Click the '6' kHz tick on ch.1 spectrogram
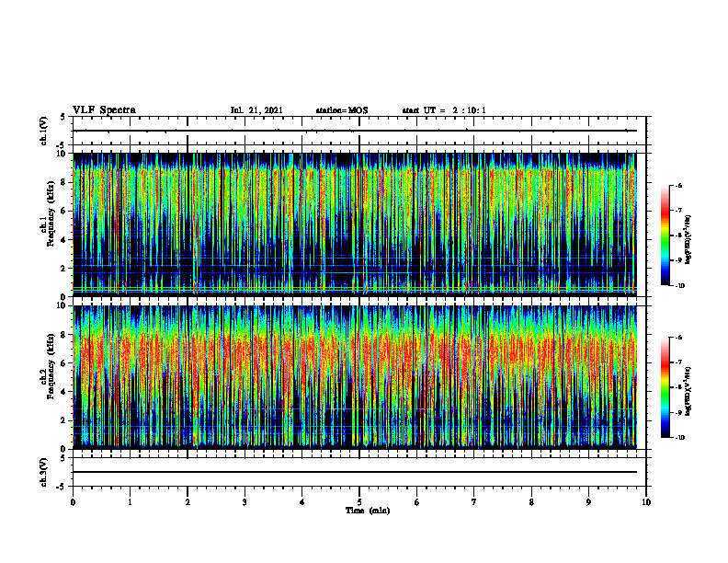Image resolution: width=728 pixels, height=563 pixels. click(x=64, y=212)
